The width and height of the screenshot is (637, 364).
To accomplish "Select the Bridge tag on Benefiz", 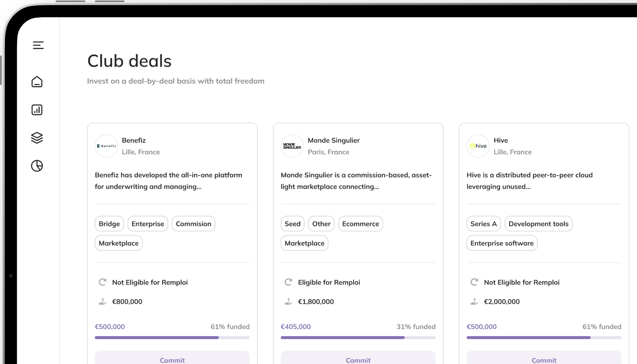I will click(109, 224).
